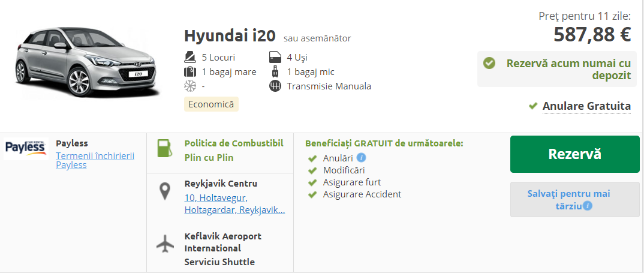Click checkmark beside Anulări
The height and width of the screenshot is (273, 644).
pyautogui.click(x=312, y=158)
